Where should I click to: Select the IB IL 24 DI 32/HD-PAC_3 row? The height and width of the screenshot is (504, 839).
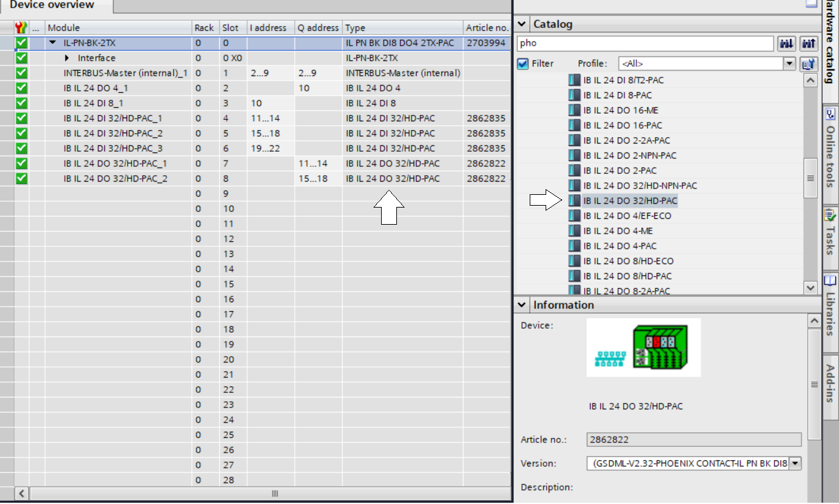254,148
